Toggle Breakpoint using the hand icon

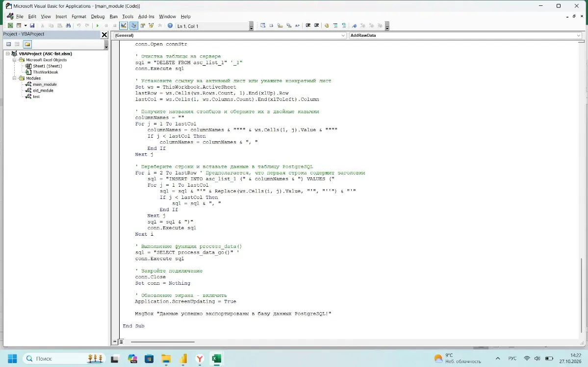pos(327,25)
